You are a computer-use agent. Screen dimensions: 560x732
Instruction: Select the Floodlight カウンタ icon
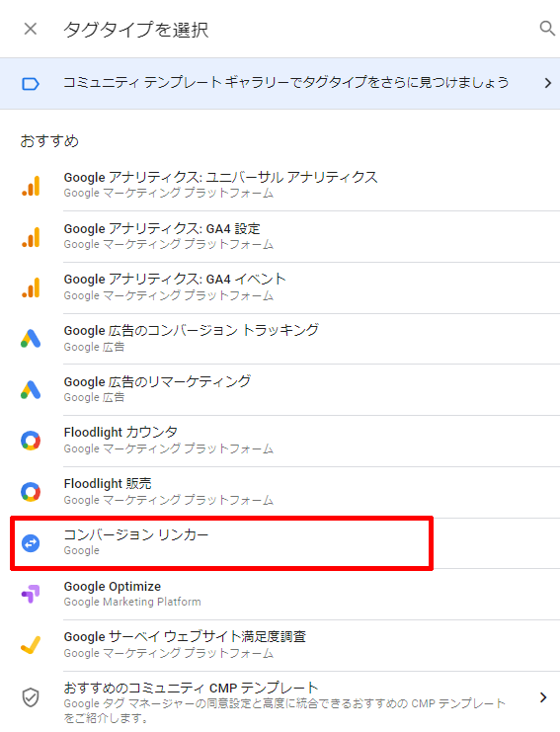[31, 441]
